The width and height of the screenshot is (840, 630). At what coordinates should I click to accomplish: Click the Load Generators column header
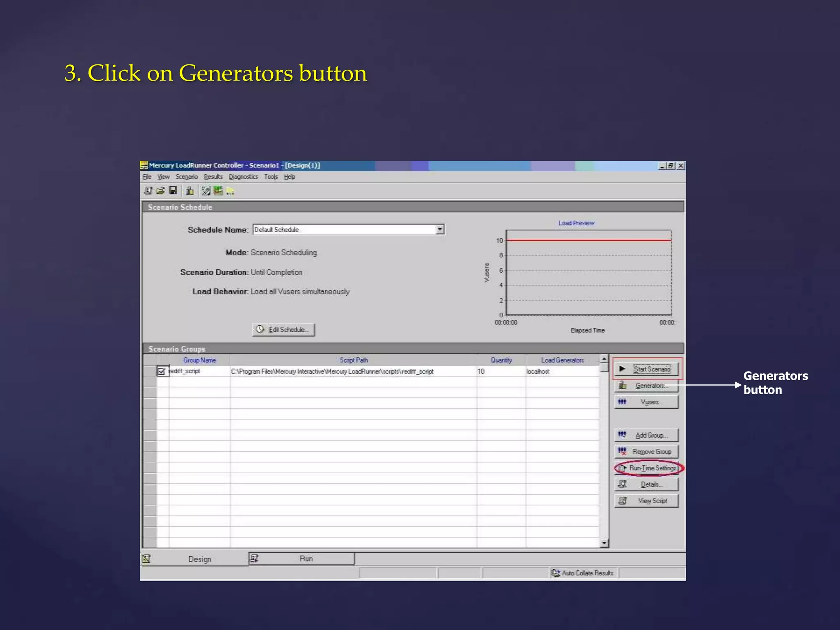click(x=562, y=360)
